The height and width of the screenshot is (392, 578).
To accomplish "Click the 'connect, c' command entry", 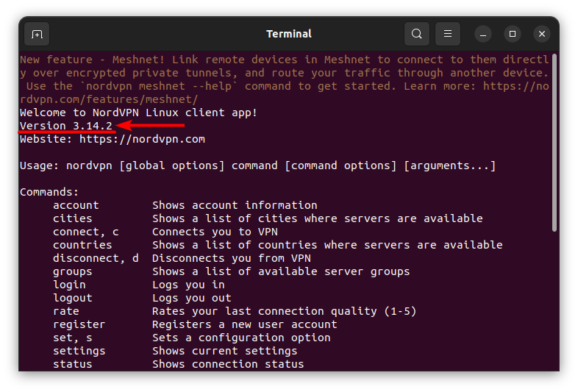I will click(85, 232).
